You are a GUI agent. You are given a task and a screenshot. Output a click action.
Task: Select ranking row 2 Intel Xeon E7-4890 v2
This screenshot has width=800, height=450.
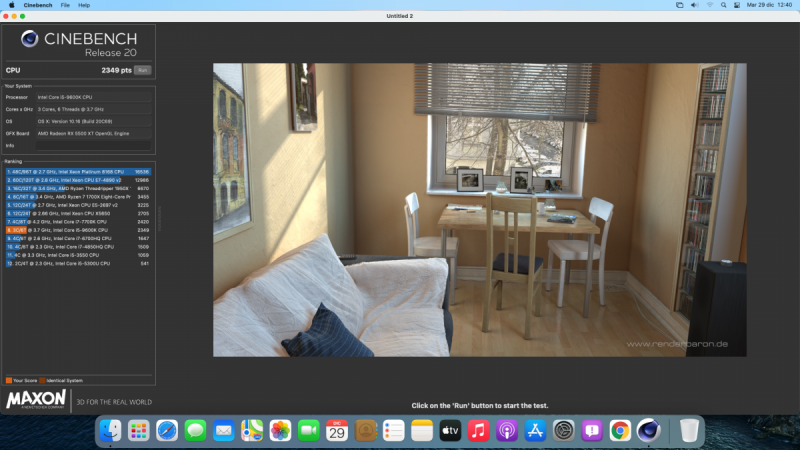[78, 180]
